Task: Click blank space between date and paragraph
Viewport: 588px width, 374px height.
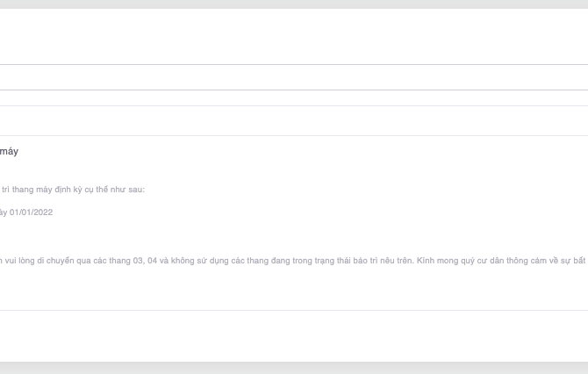Action: pos(294,235)
